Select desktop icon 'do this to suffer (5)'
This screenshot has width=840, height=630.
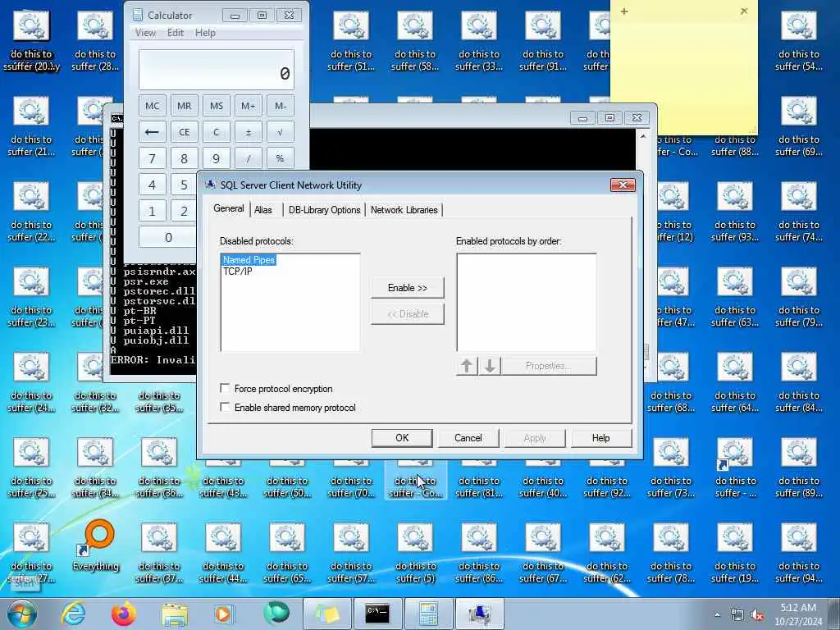[415, 554]
